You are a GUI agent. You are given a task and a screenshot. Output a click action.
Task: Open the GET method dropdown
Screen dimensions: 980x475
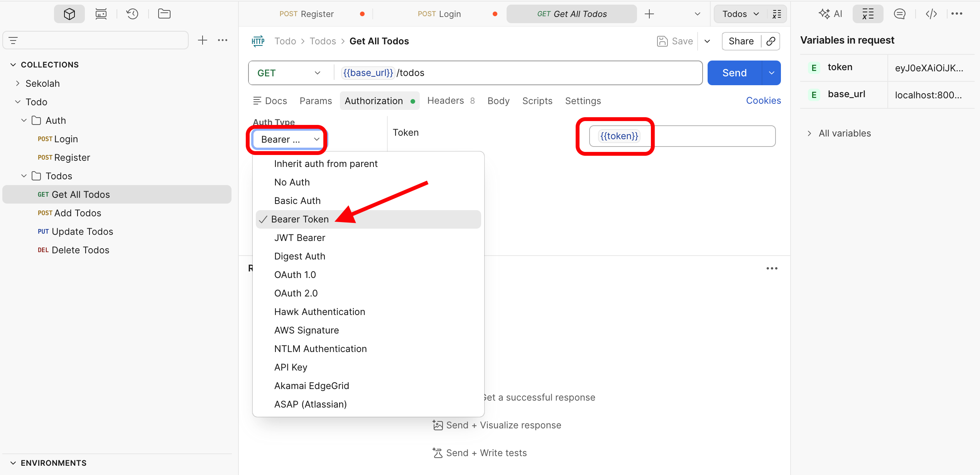[289, 73]
